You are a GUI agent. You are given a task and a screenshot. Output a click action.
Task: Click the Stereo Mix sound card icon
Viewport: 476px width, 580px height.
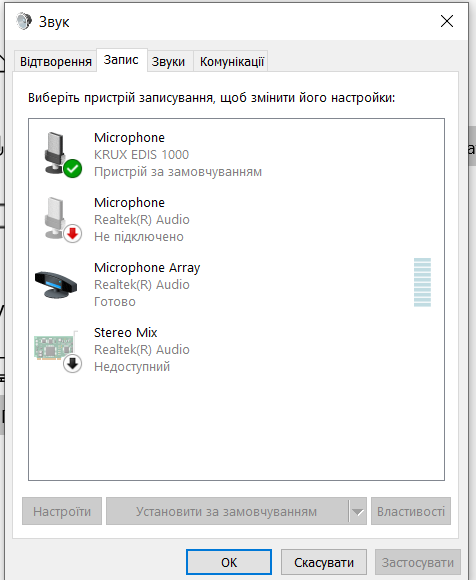tap(56, 348)
